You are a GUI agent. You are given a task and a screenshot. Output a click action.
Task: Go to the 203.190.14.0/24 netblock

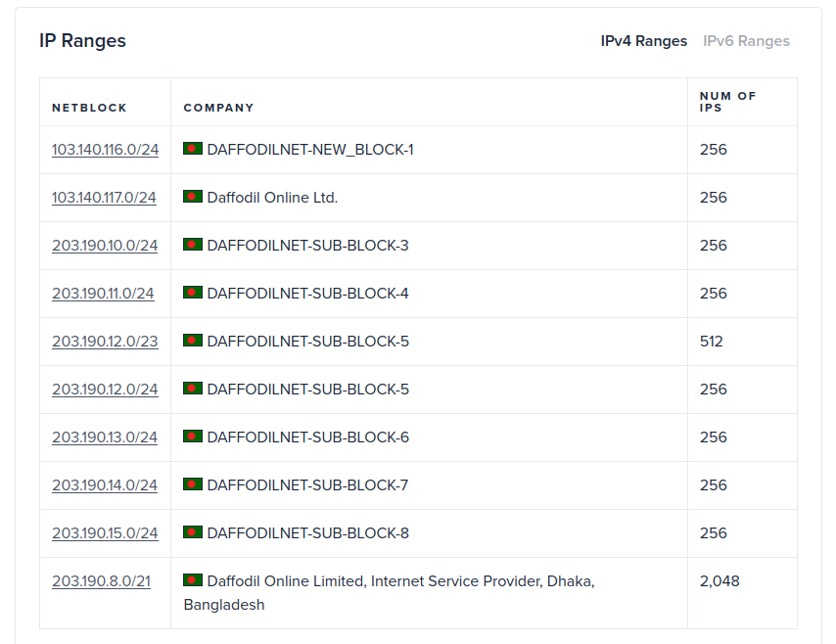[x=105, y=485]
